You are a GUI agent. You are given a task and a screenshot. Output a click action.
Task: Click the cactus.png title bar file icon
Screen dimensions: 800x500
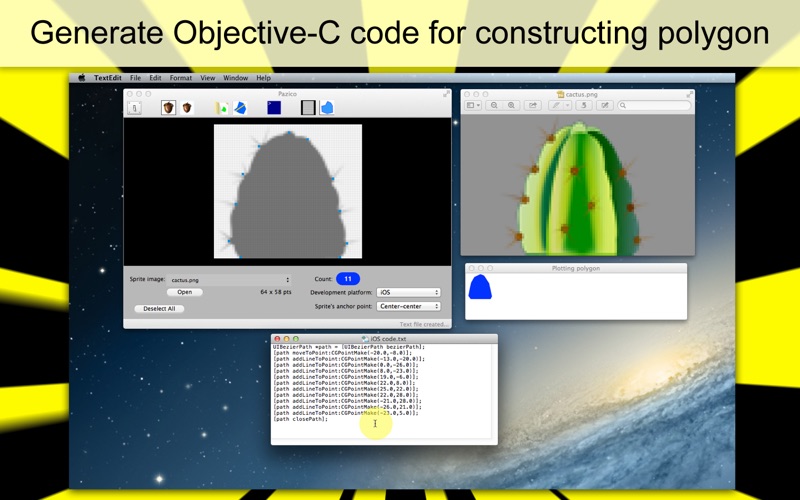tap(561, 94)
